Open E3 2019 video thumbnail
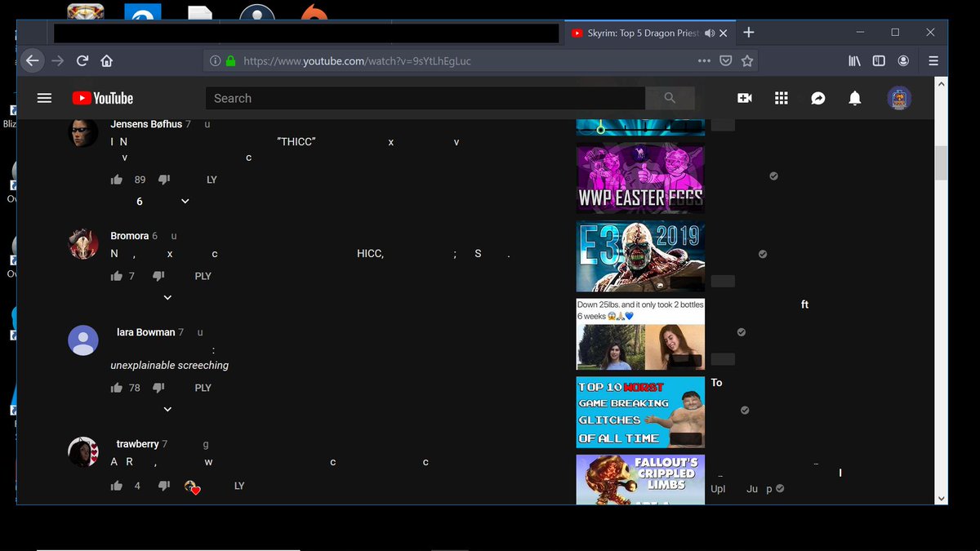Viewport: 980px width, 551px height. click(x=640, y=256)
